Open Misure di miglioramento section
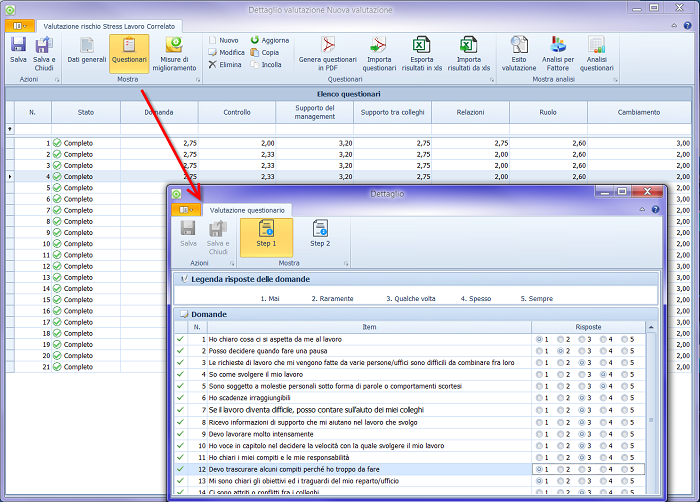Image resolution: width=700 pixels, height=502 pixels. pyautogui.click(x=174, y=51)
